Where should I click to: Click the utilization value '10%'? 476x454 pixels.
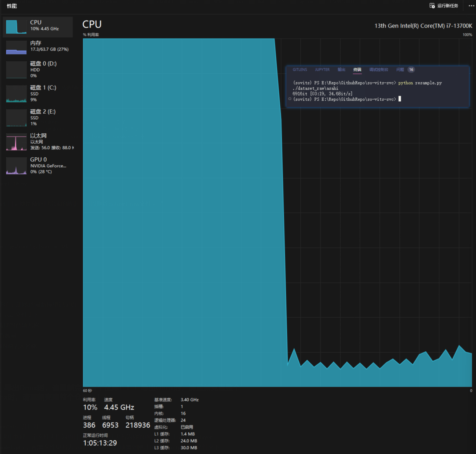tap(90, 407)
